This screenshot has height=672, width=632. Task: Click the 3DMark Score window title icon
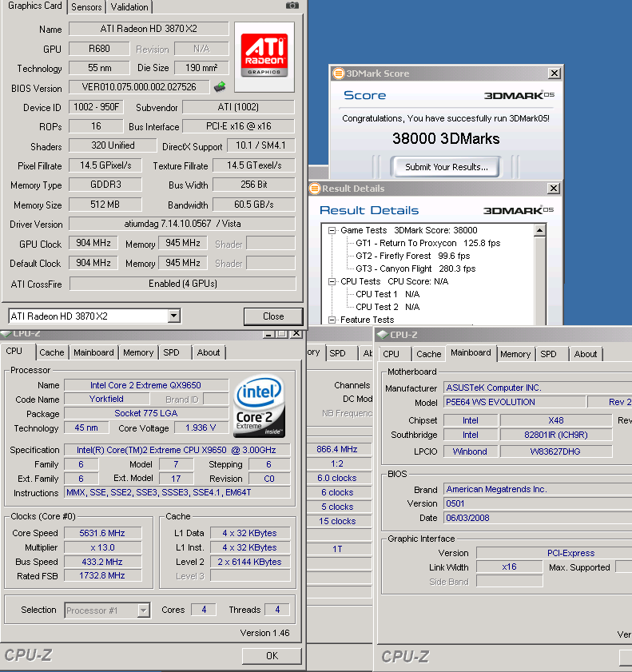(x=339, y=74)
